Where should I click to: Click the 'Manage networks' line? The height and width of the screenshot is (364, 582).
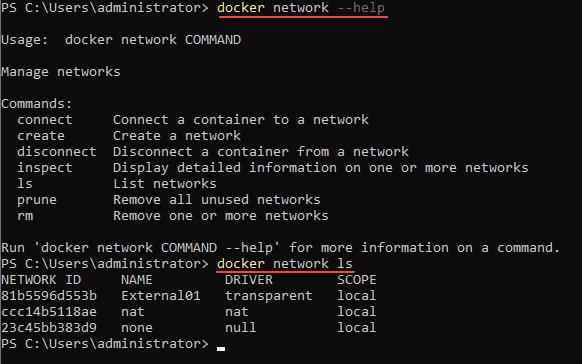tap(61, 72)
